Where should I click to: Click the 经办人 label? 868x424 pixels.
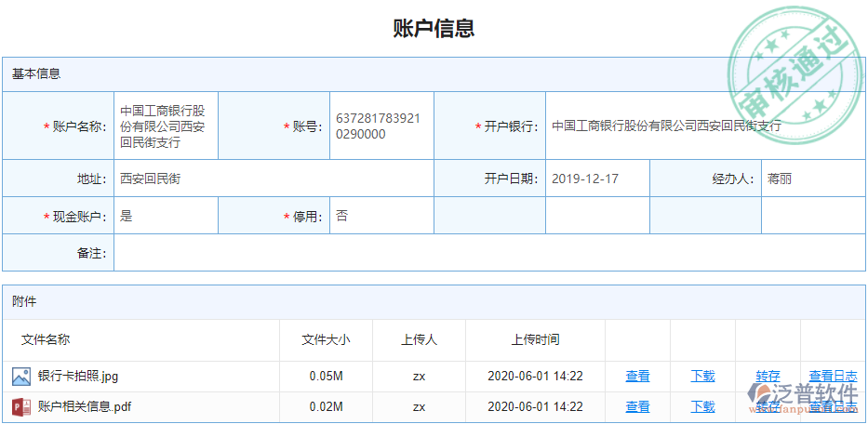coord(733,179)
